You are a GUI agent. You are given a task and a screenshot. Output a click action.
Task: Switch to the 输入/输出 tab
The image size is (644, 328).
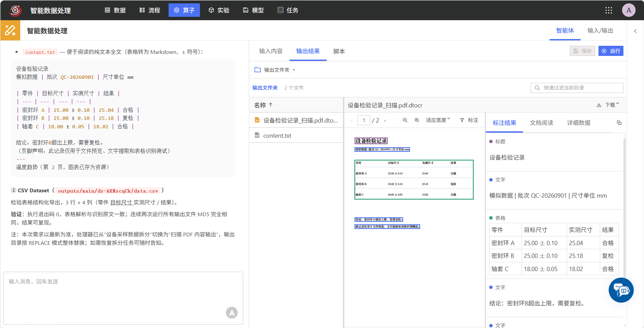pyautogui.click(x=600, y=31)
